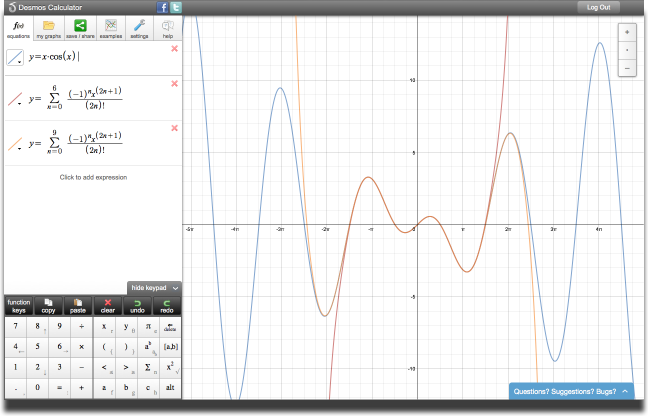Tap the a letter key
This screenshot has width=648, height=416.
[105, 387]
